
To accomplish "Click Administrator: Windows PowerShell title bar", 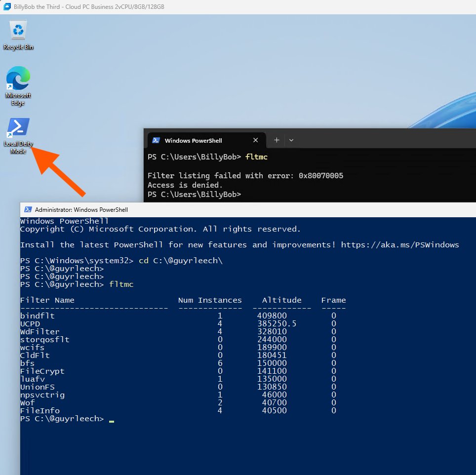I will [248, 209].
